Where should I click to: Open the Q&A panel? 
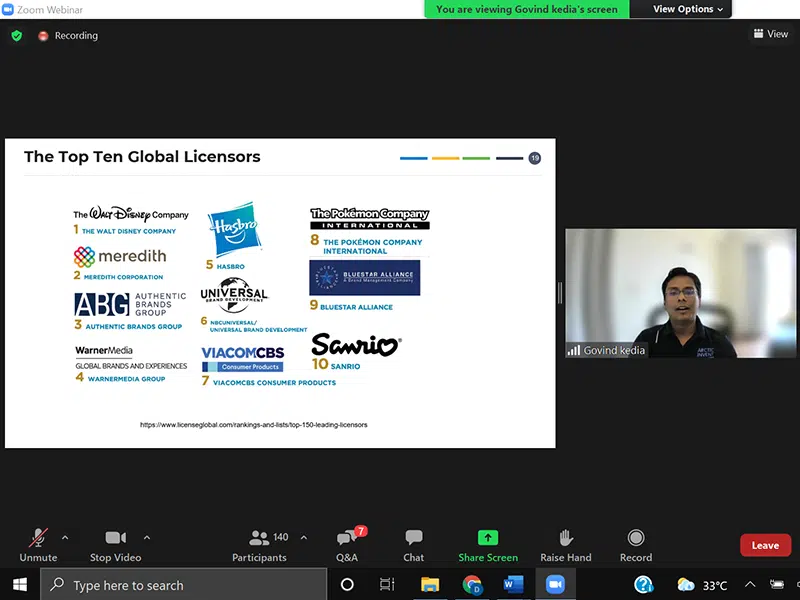click(x=346, y=545)
